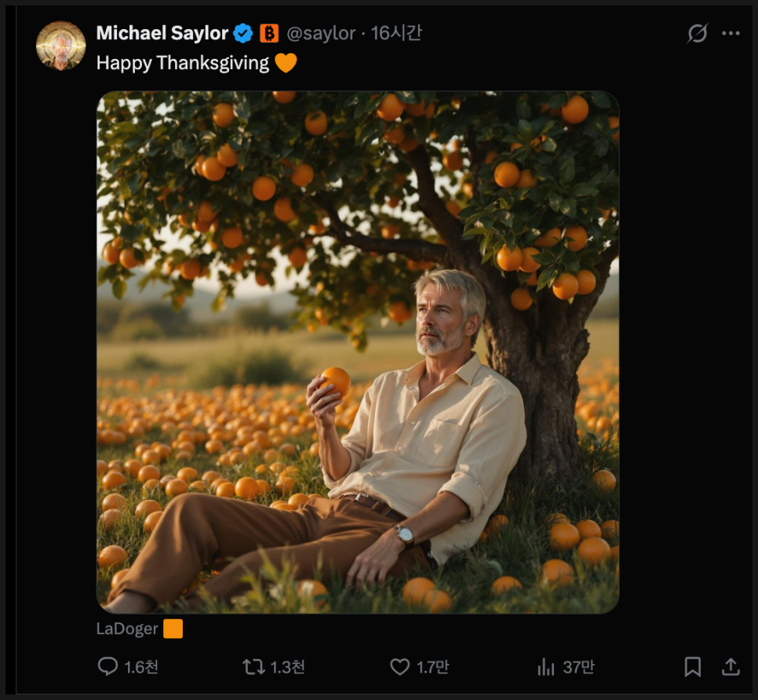Like the tweet with the heart icon

pyautogui.click(x=400, y=667)
